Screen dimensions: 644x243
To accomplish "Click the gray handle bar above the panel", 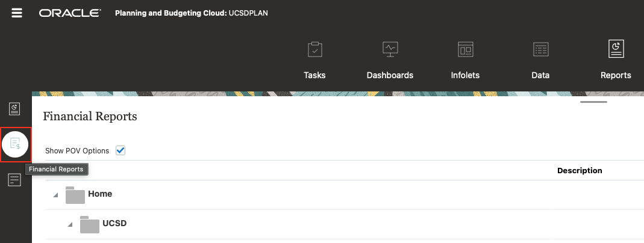I will 593,102.
